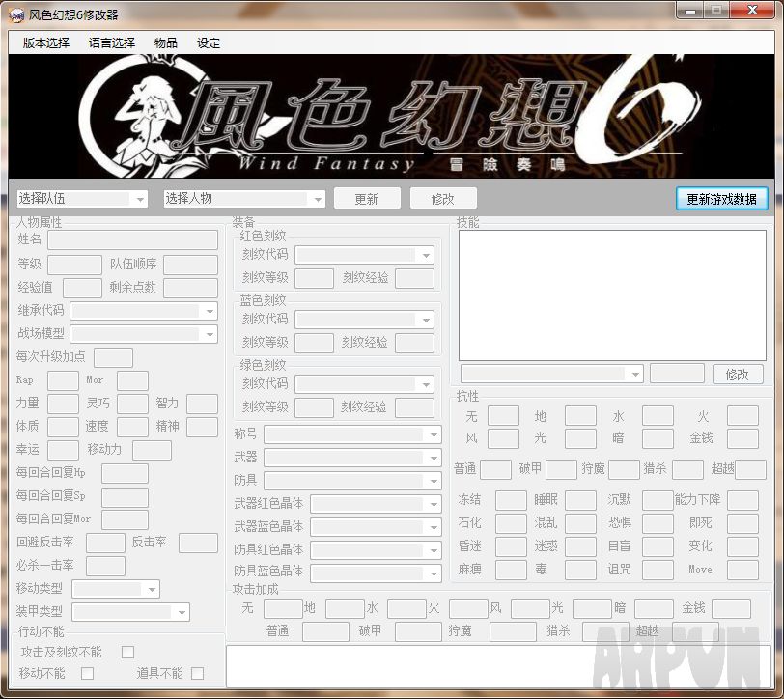Viewport: 784px width, 699px height.
Task: Click the 力量 input field
Action: tap(63, 404)
